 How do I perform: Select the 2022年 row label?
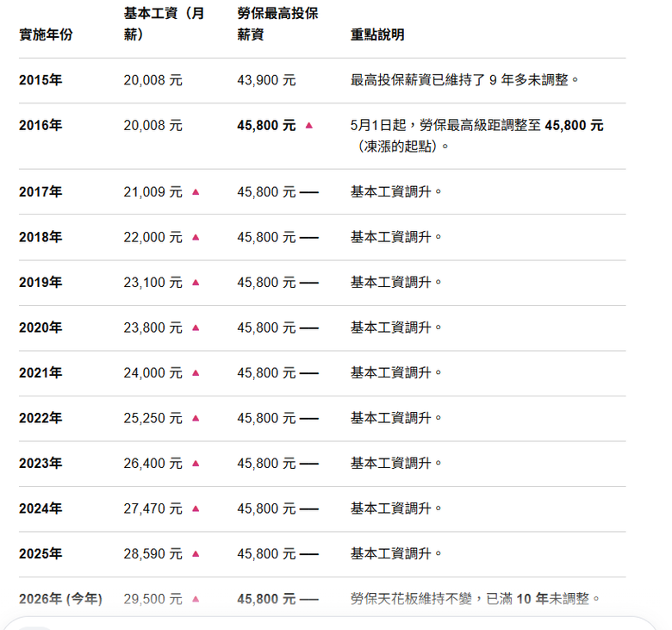tap(40, 418)
